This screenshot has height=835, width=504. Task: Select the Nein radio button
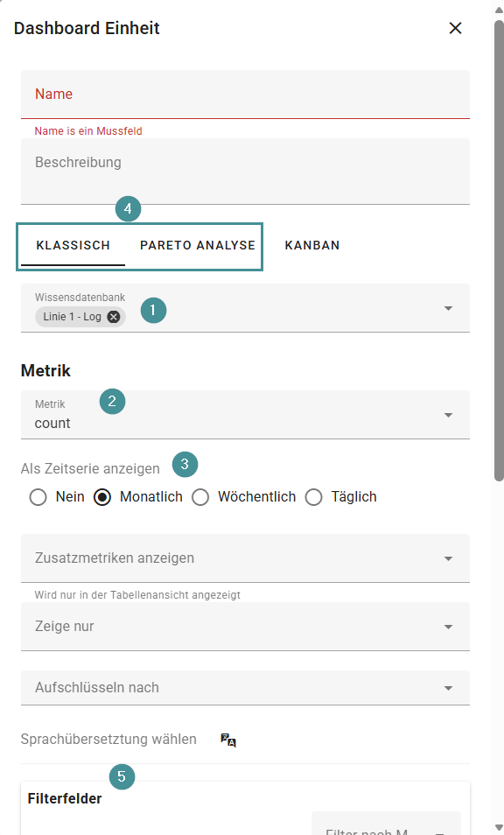click(38, 496)
